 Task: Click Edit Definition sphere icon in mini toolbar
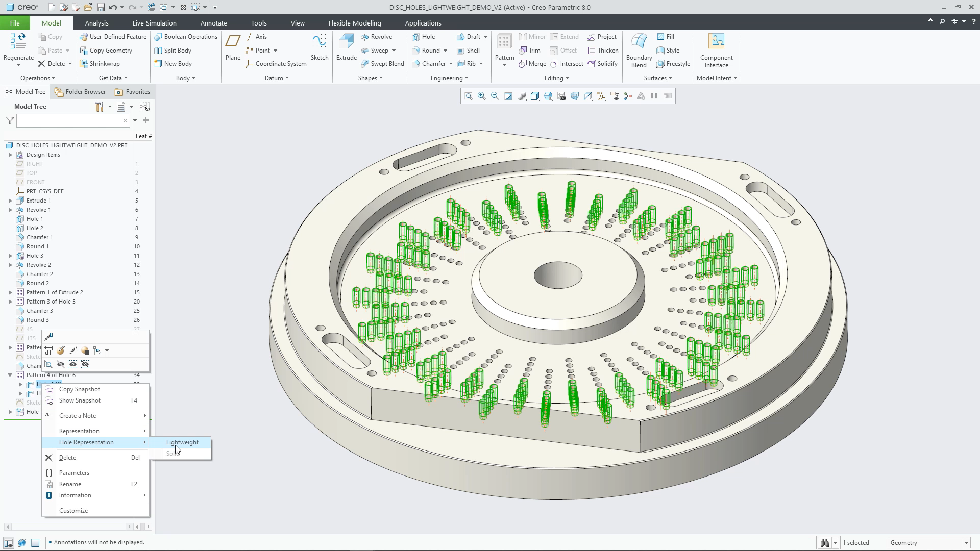[x=61, y=350]
